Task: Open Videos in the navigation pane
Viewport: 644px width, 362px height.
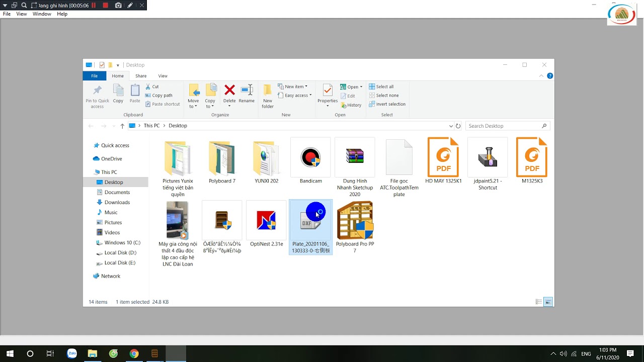Action: pyautogui.click(x=112, y=232)
